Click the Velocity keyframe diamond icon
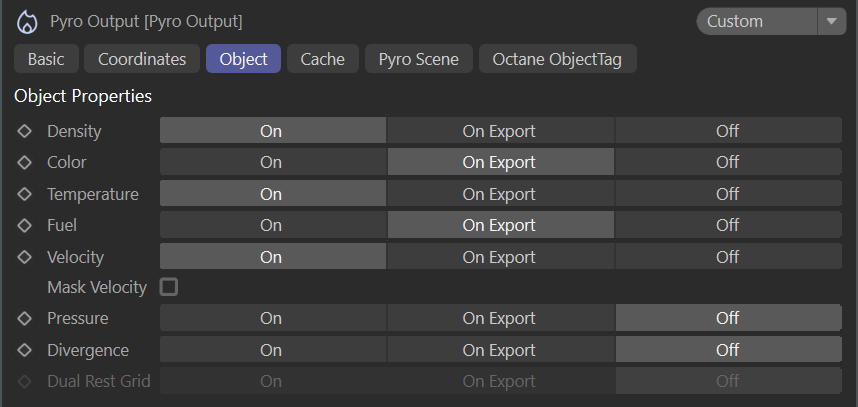 (25, 257)
